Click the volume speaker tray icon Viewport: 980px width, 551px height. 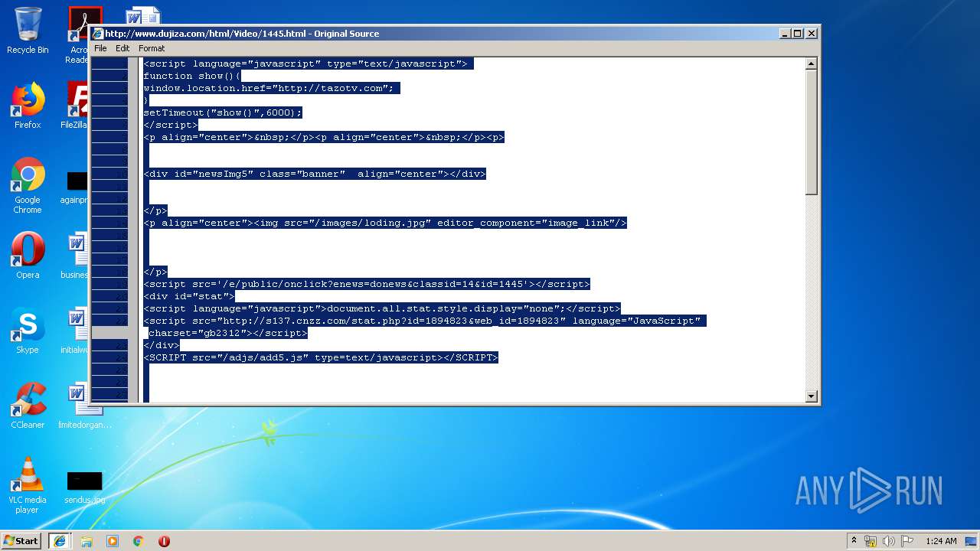[889, 541]
